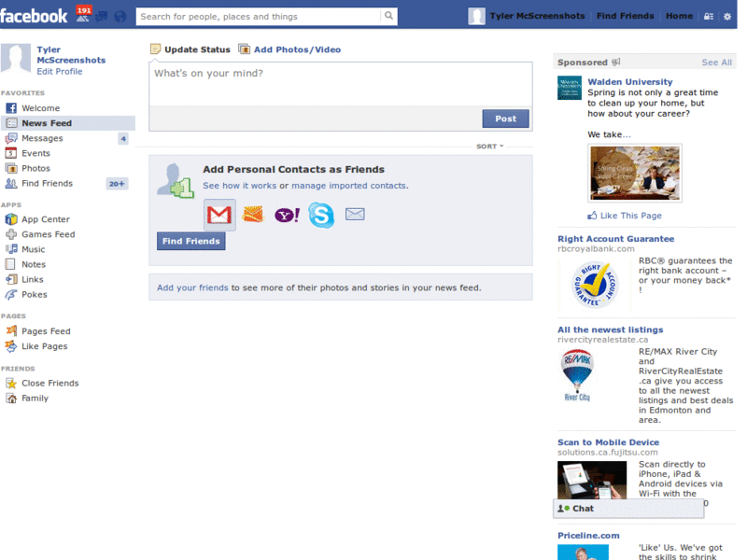Screen dimensions: 747x560
Task: Click the Pages Feed icon
Action: [x=11, y=331]
